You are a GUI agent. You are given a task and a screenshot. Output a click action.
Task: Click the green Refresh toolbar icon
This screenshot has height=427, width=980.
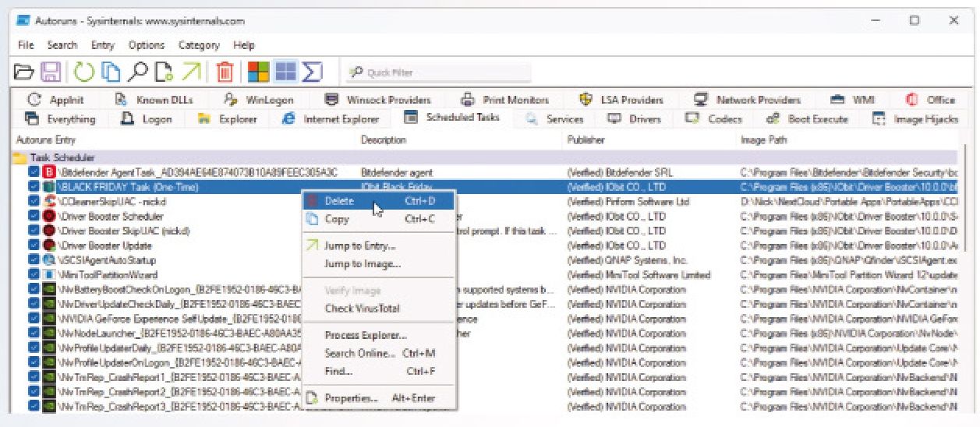83,72
